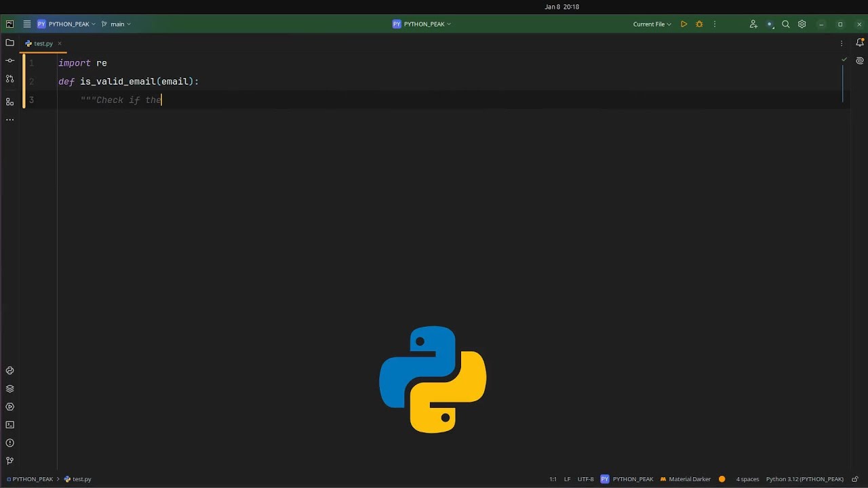Open the Material Darker theme switcher
The height and width of the screenshot is (488, 868).
pos(686,479)
